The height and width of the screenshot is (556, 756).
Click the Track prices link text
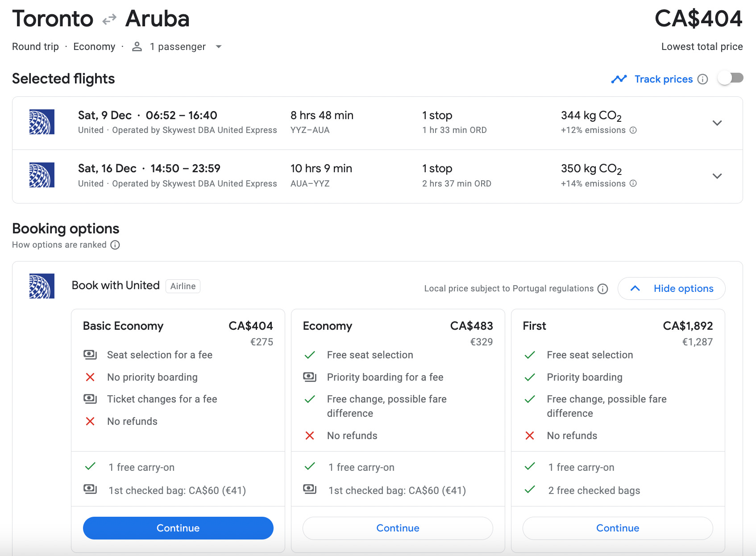[664, 79]
